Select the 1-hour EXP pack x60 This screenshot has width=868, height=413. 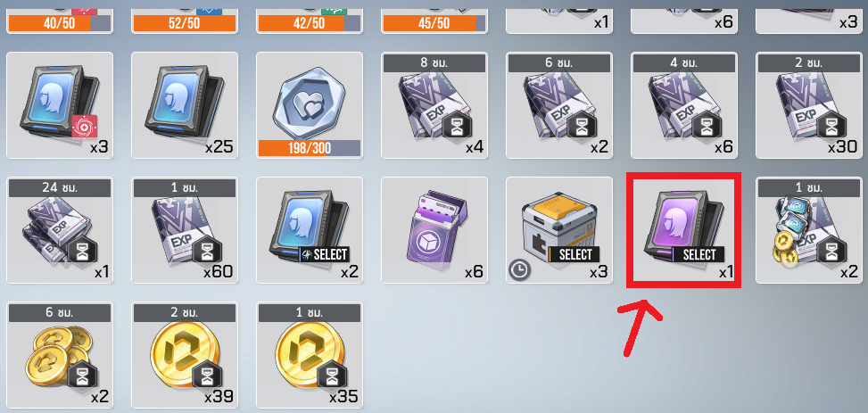185,230
